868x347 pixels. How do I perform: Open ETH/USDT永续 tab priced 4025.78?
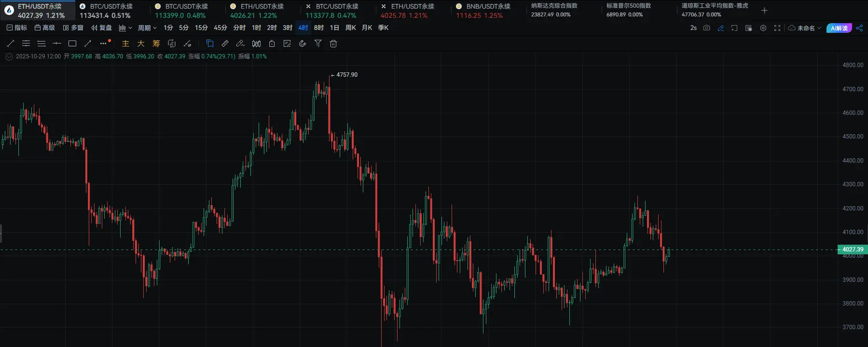click(x=414, y=11)
